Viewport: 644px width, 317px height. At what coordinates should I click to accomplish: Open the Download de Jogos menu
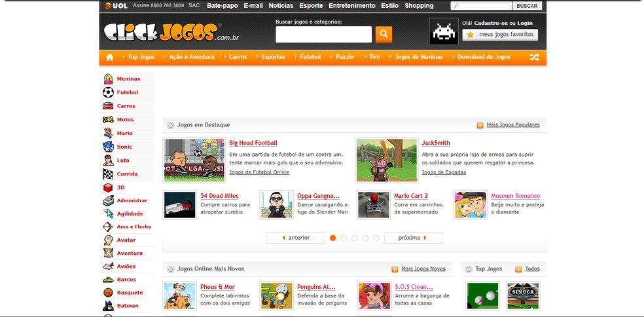click(484, 57)
